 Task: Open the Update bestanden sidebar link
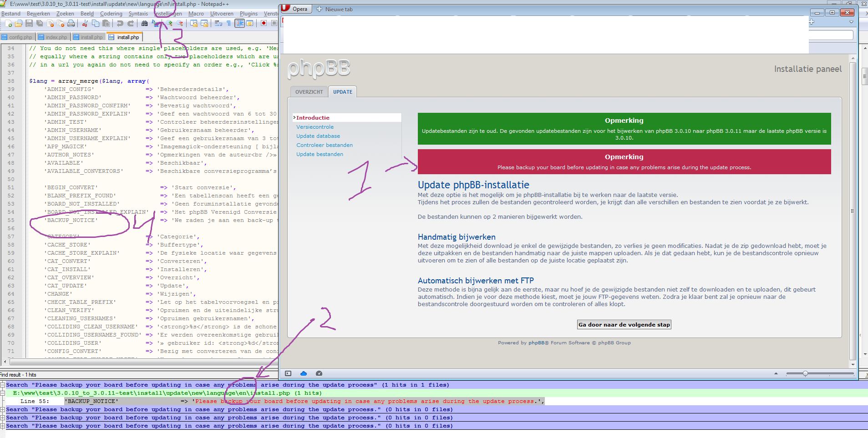tap(320, 154)
